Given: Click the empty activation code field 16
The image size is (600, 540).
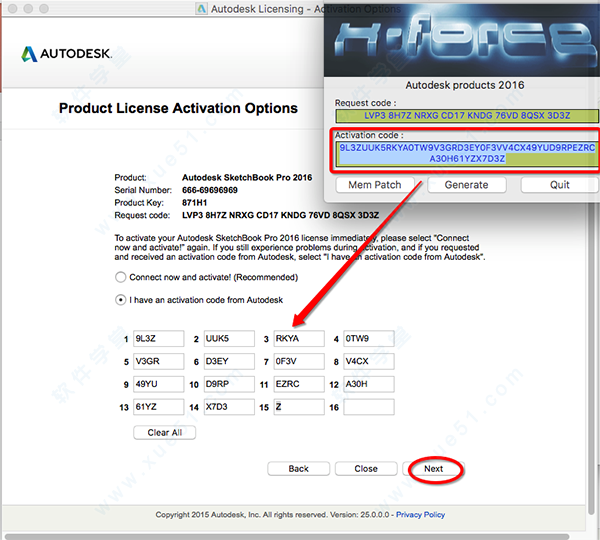Looking at the screenshot, I should point(369,407).
